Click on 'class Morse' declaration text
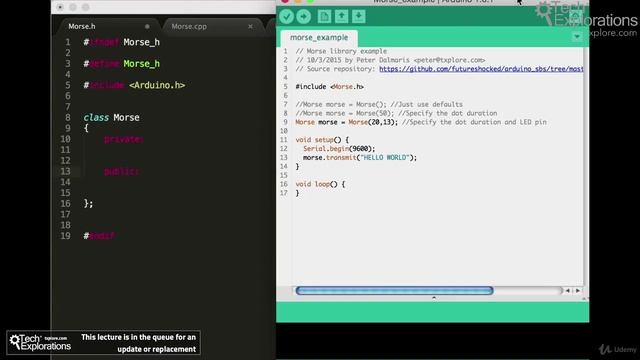The height and width of the screenshot is (360, 640). [x=111, y=118]
